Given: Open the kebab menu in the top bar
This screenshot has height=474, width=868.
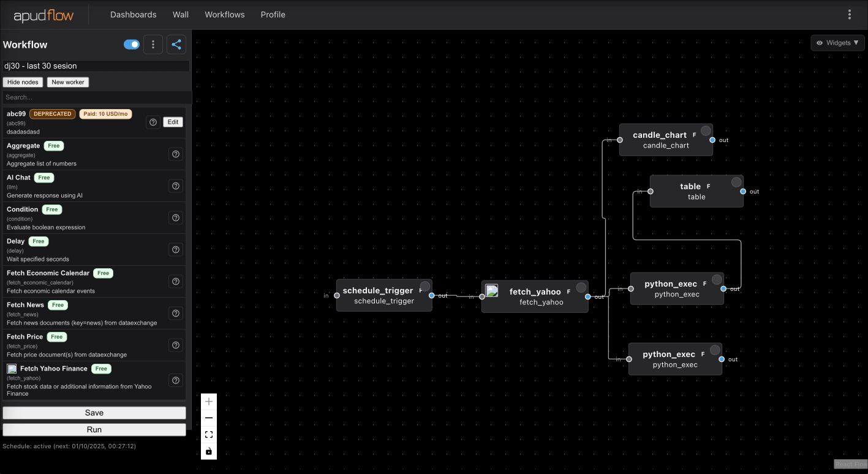Looking at the screenshot, I should point(850,14).
